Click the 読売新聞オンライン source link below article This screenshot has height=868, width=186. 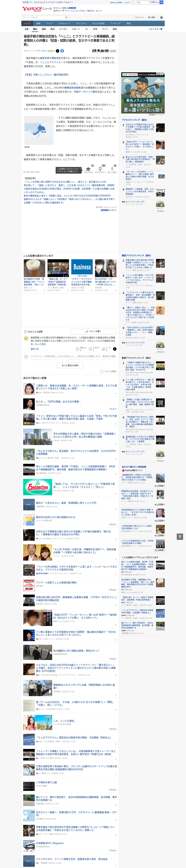click(x=108, y=210)
